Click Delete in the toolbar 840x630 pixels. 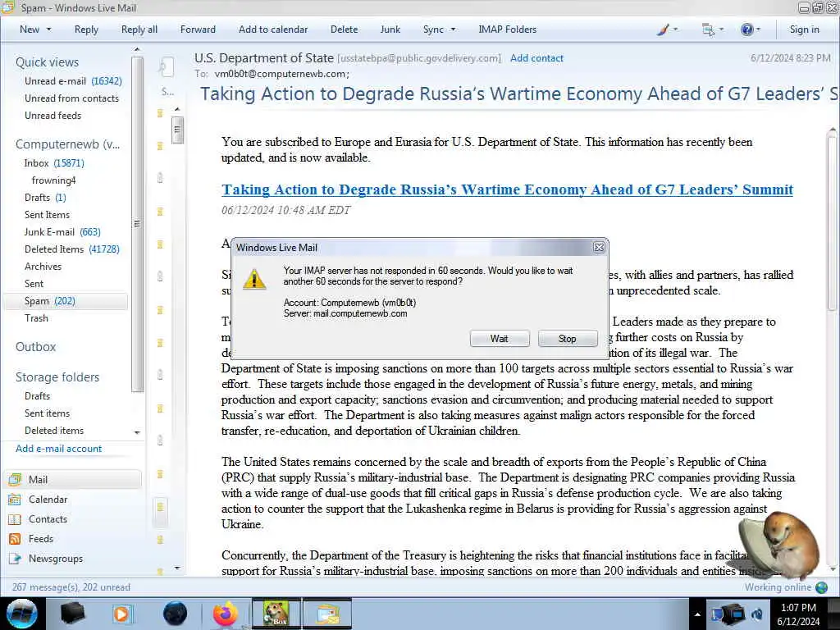[x=344, y=30]
